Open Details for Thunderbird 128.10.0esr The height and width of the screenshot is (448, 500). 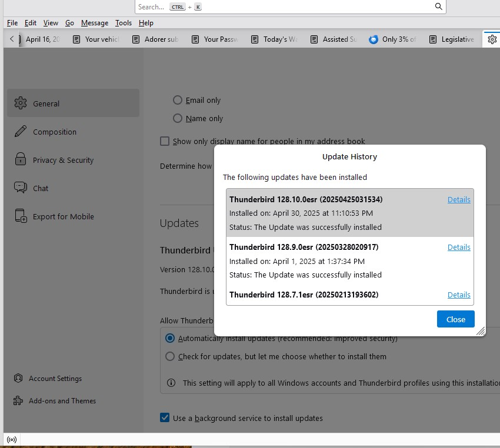tap(459, 199)
